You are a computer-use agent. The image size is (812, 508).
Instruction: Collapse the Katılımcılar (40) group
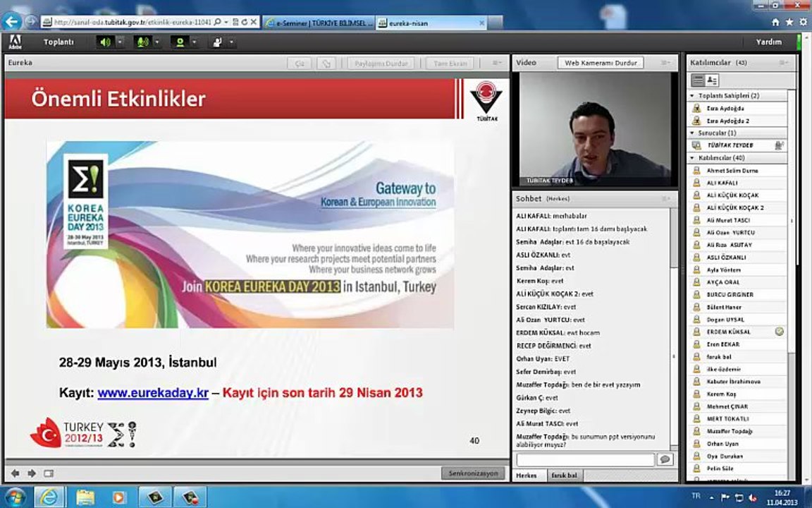click(692, 157)
